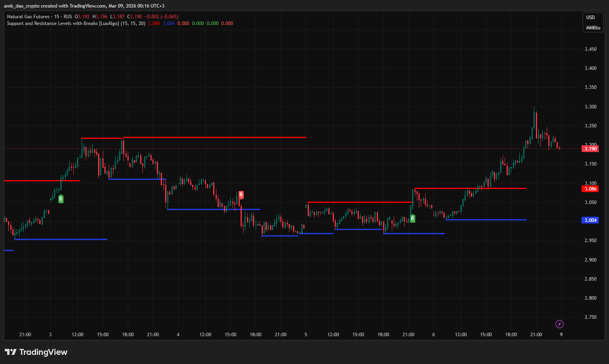Click the purple lightning bolt icon
This screenshot has height=364, width=609.
pyautogui.click(x=559, y=324)
